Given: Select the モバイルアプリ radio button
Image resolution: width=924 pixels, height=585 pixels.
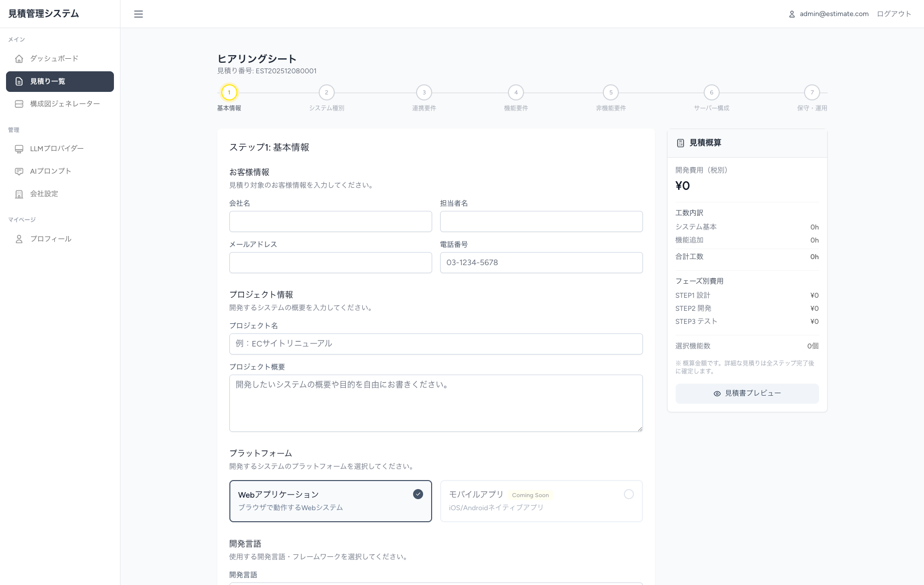Looking at the screenshot, I should (629, 494).
